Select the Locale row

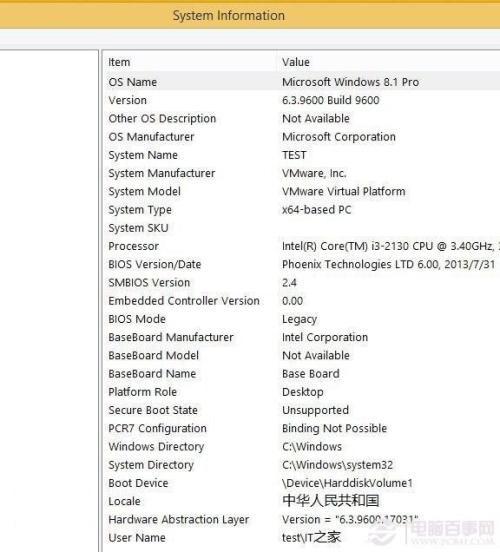coord(302,501)
